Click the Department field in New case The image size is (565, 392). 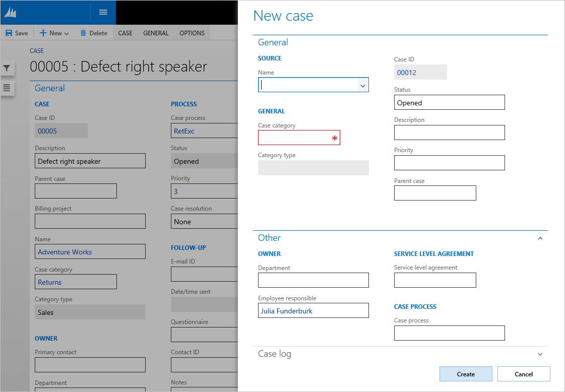click(x=313, y=280)
